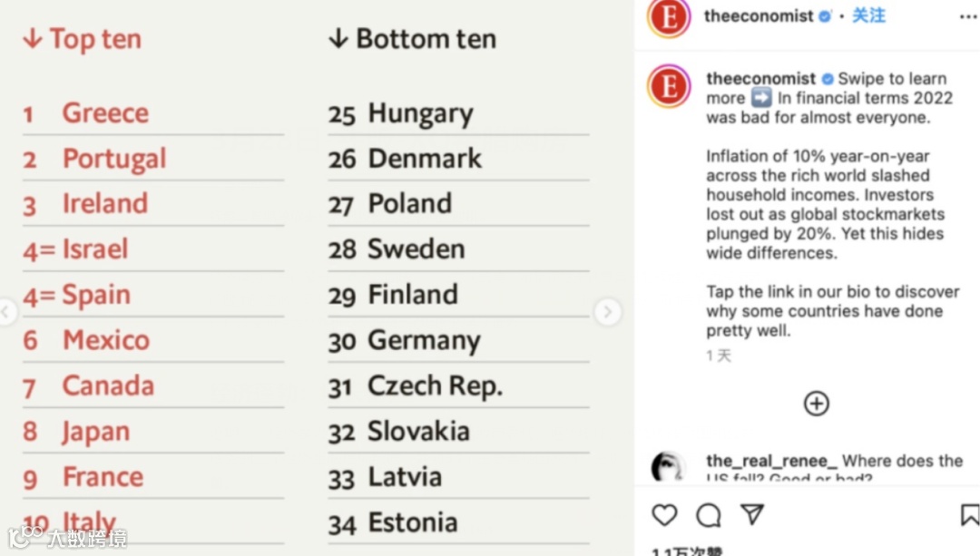Viewport: 980px width, 556px height.
Task: Open the three-dot more options menu
Action: [968, 16]
